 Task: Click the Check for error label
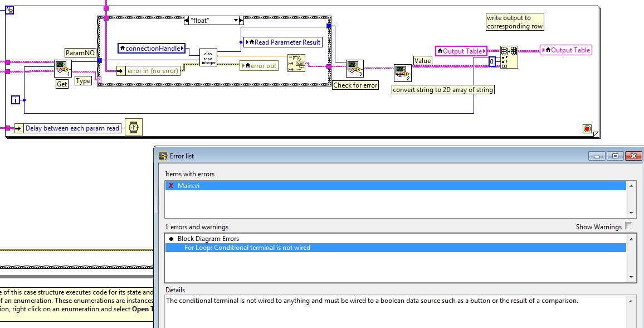click(x=355, y=85)
